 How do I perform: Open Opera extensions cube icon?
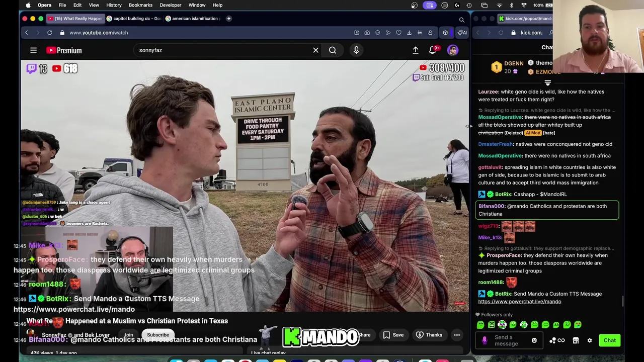(445, 33)
